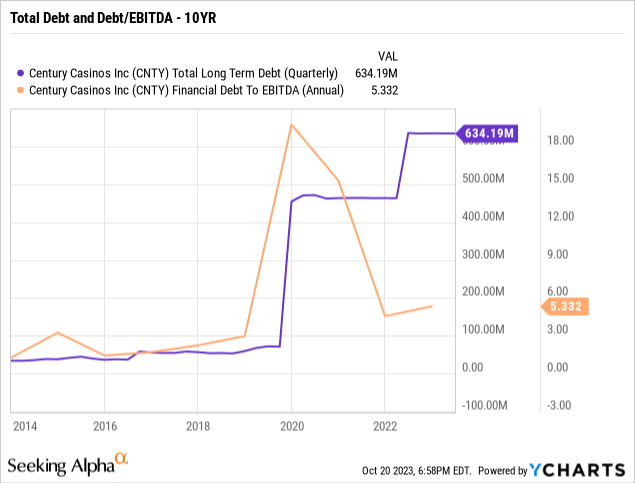This screenshot has width=635, height=483.
Task: Click the orange alpha symbol in the logo
Action: pyautogui.click(x=121, y=458)
